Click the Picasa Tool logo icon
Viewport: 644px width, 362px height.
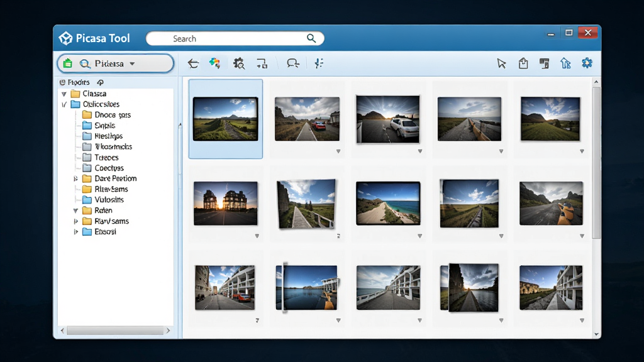click(x=65, y=38)
